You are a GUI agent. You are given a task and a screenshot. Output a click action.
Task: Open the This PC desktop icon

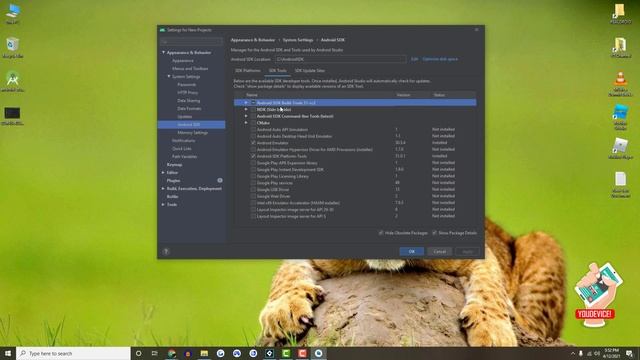coord(13,14)
